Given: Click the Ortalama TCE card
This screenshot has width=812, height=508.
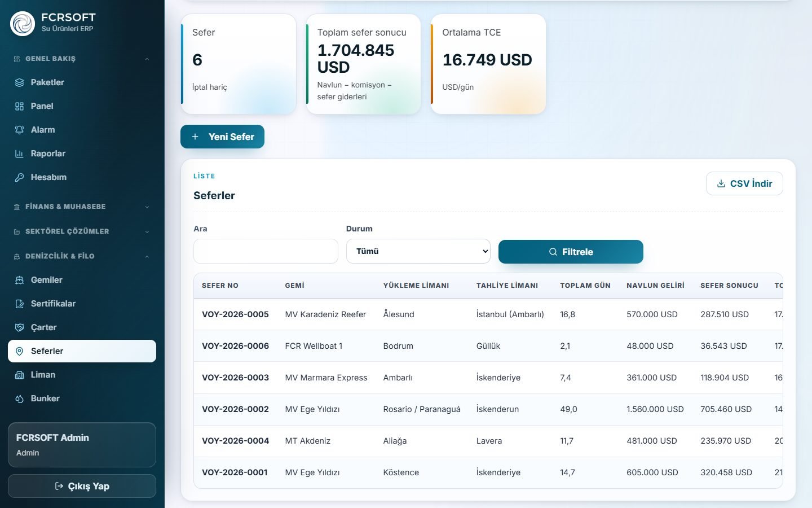Looking at the screenshot, I should tap(488, 64).
